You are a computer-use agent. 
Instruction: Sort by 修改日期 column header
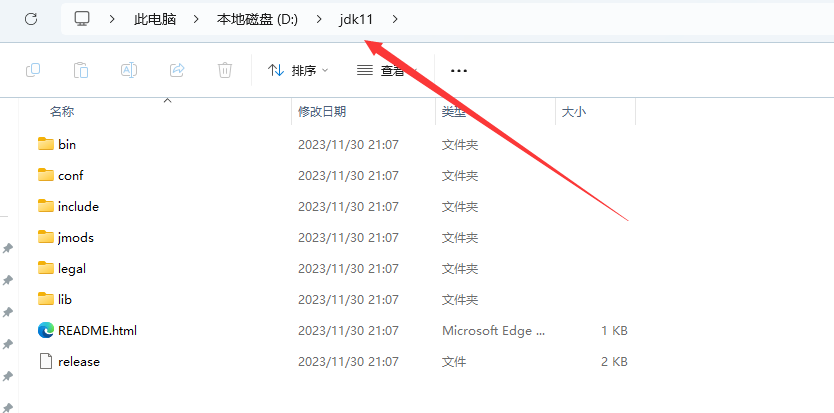pyautogui.click(x=322, y=111)
